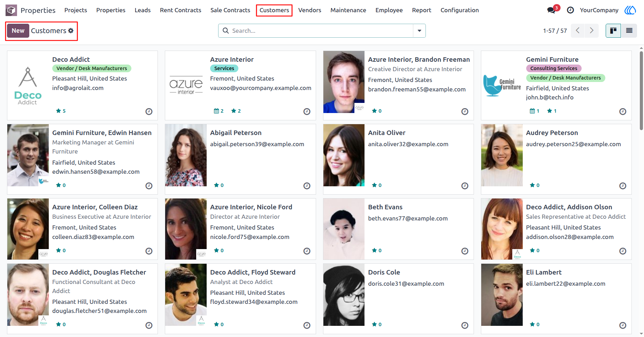This screenshot has height=337, width=644.
Task: Click the vertical scrollbar thumb
Action: point(641,91)
